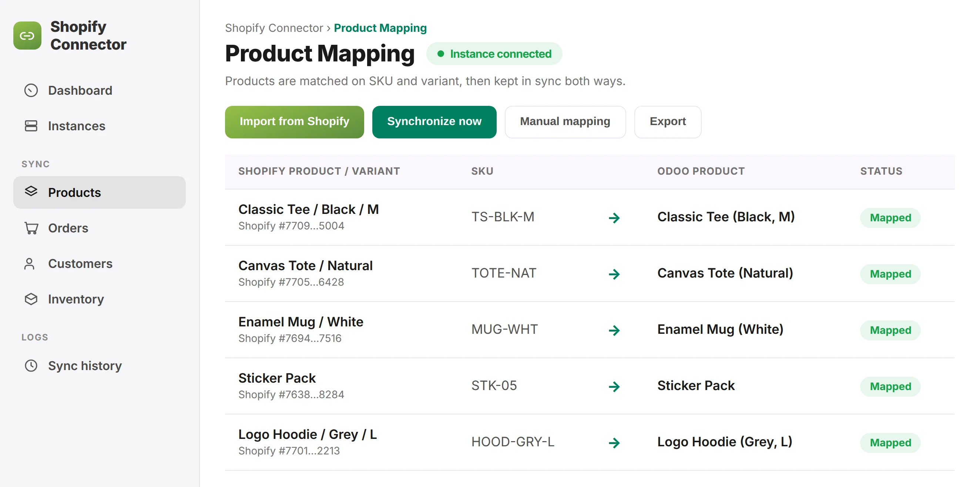Click Synchronize now button

tap(434, 122)
